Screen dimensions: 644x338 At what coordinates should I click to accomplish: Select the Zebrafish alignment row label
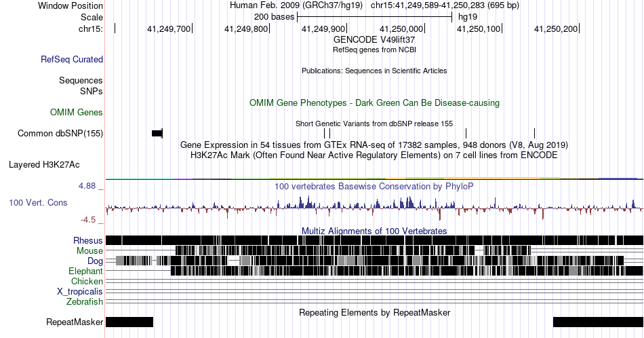[x=85, y=301]
